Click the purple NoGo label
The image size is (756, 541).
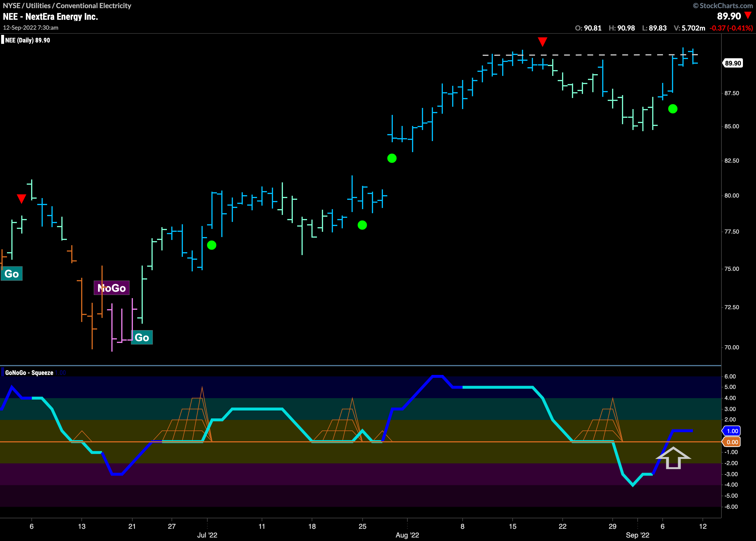[x=112, y=288]
